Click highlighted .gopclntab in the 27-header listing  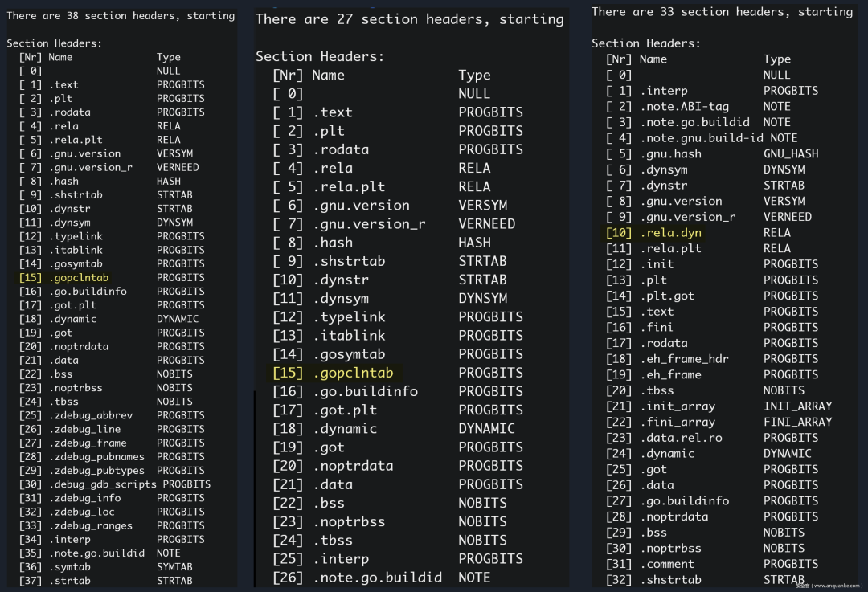(x=354, y=373)
